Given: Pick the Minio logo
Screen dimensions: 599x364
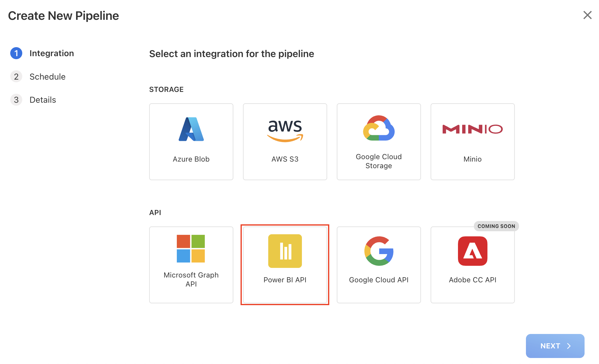Looking at the screenshot, I should (x=472, y=129).
